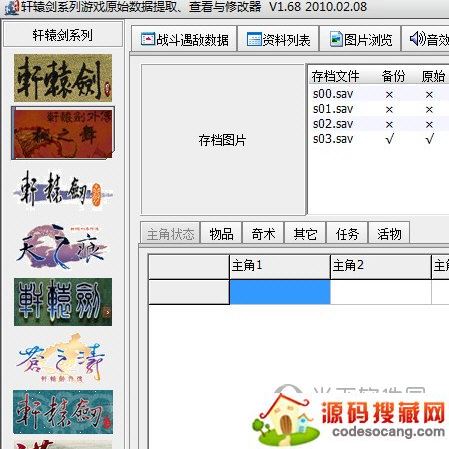
Task: Select save file s02.sav
Action: [379, 124]
